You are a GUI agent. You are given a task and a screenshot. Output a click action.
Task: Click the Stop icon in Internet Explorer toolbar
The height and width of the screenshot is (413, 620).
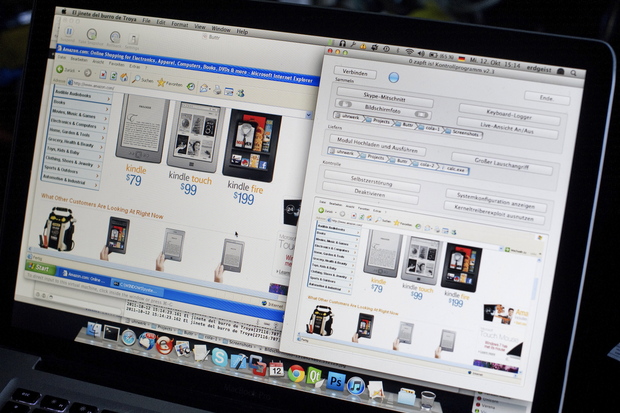[103, 74]
